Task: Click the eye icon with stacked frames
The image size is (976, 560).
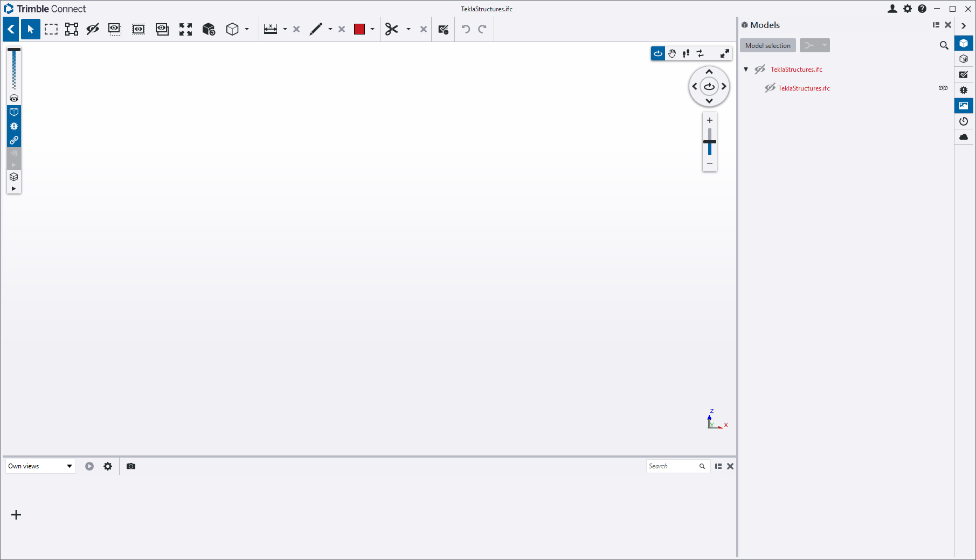Action: [x=162, y=29]
